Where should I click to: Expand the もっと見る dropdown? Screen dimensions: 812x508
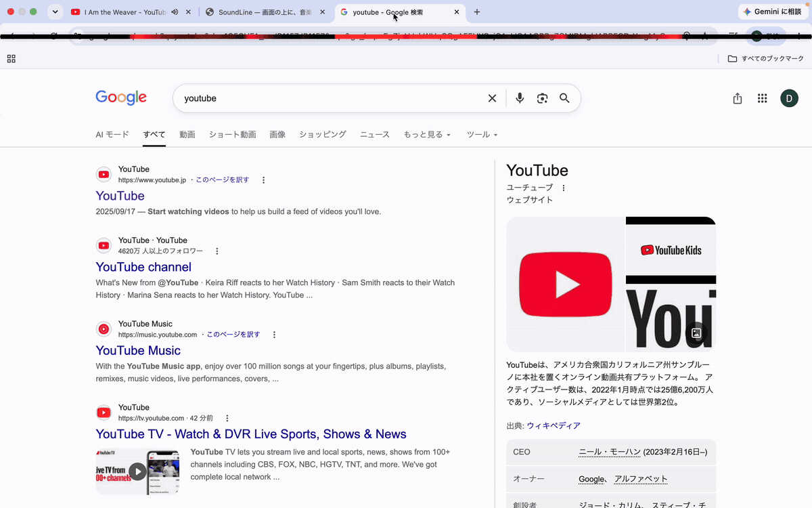[x=427, y=135]
